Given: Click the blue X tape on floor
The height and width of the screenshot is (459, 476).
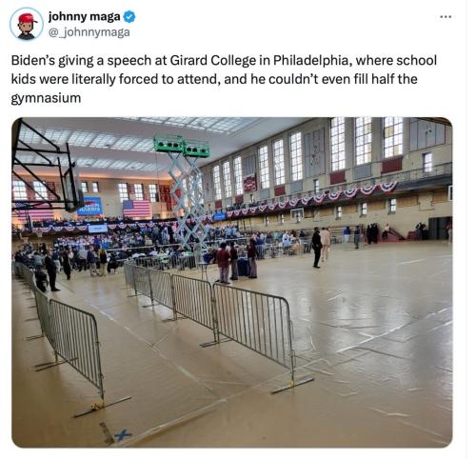Looking at the screenshot, I should (123, 435).
